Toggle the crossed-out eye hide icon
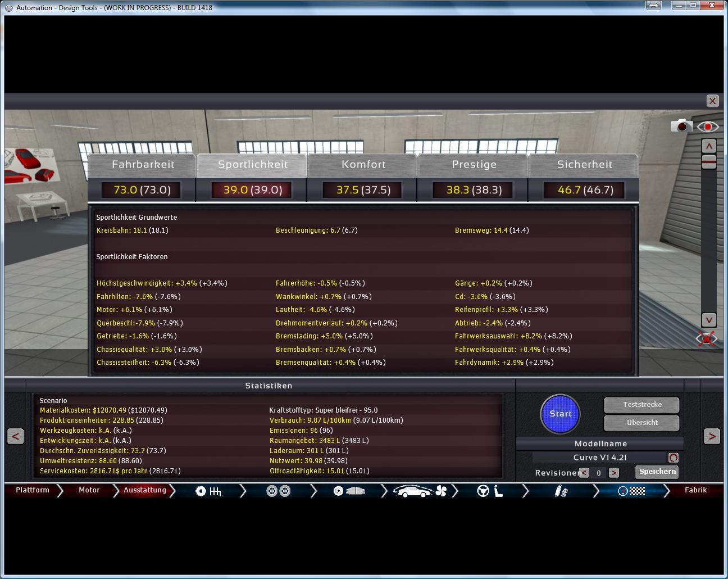This screenshot has height=579, width=728. click(x=707, y=339)
